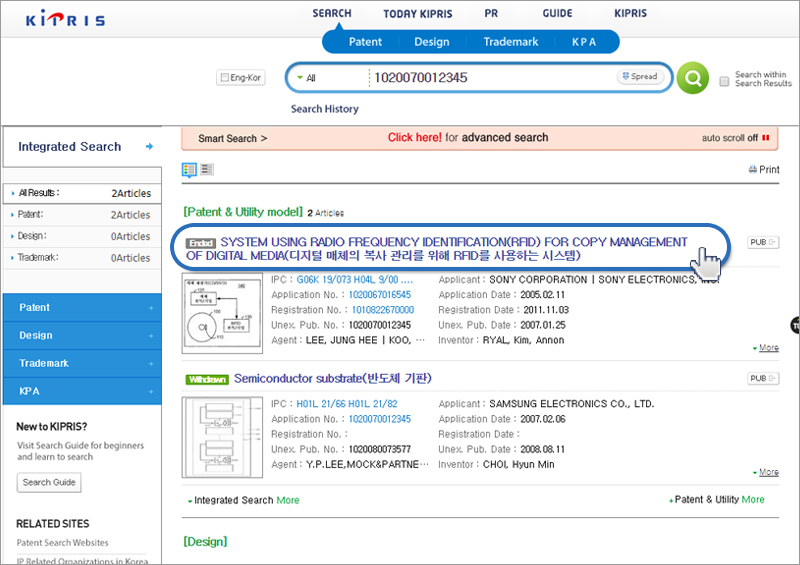Open the TODAY KIPRIS menu
800x565 pixels.
click(x=418, y=14)
